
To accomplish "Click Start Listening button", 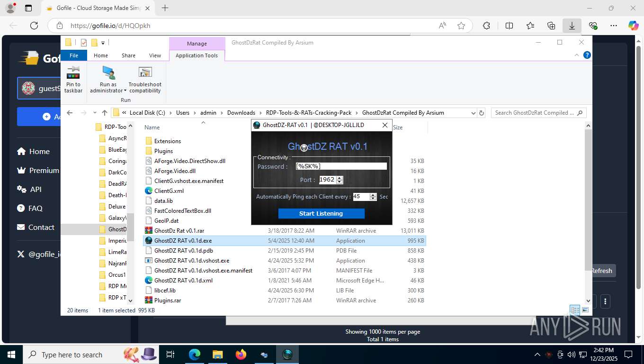I will tap(321, 213).
